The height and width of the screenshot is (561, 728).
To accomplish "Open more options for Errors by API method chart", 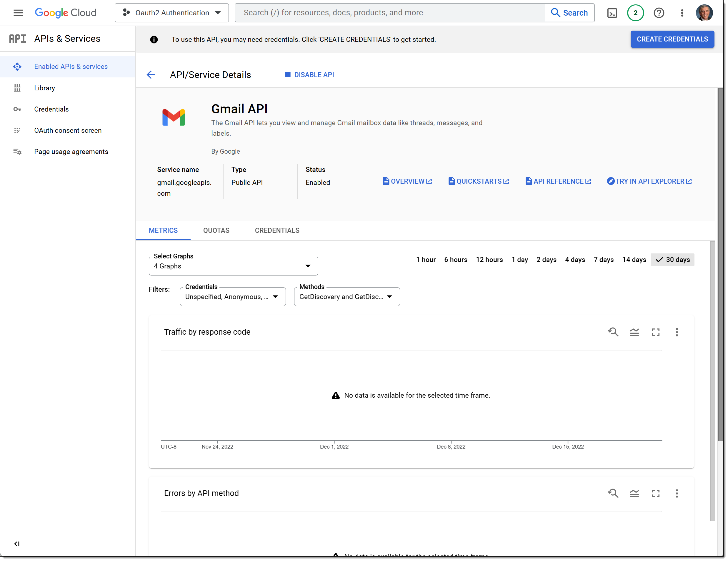I will 676,493.
